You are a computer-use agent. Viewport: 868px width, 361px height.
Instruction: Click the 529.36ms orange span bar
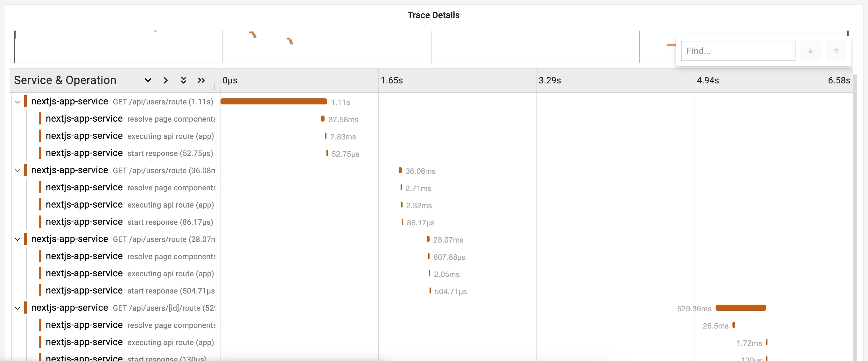point(741,308)
